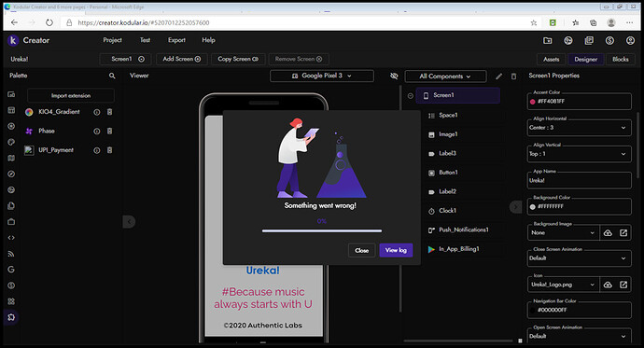Open the RSS feed palette category icon

click(11, 254)
